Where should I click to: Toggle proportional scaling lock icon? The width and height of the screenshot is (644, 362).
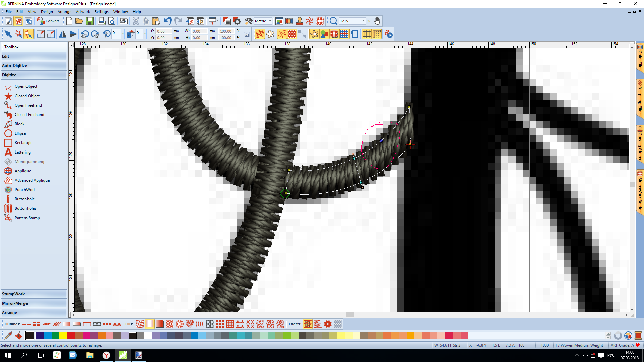click(246, 34)
